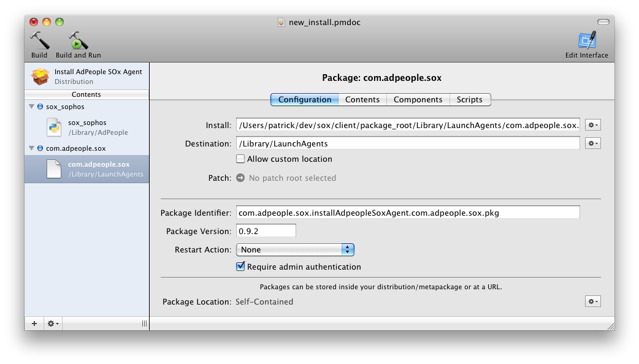639x364 pixels.
Task: Add a new package with plus button
Action: pos(34,324)
